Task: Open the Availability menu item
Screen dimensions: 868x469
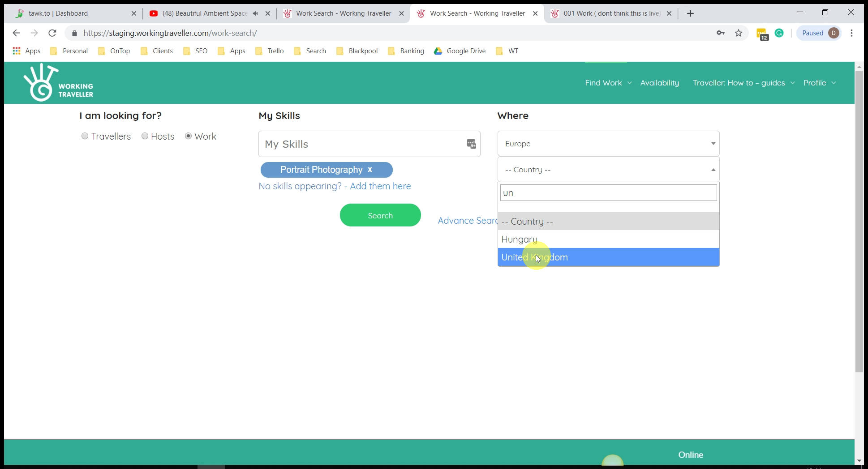Action: 659,83
